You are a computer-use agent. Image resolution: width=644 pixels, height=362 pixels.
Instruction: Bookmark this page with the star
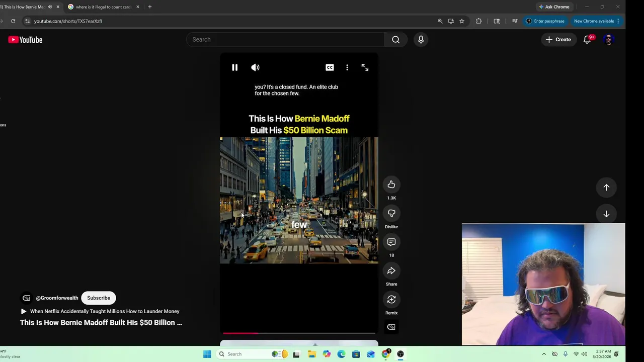(x=462, y=21)
